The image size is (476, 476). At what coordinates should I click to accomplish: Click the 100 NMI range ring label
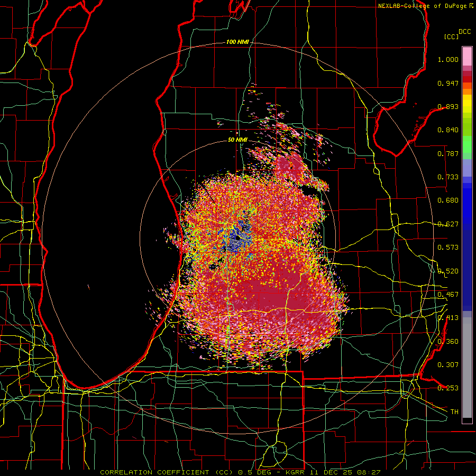point(237,42)
